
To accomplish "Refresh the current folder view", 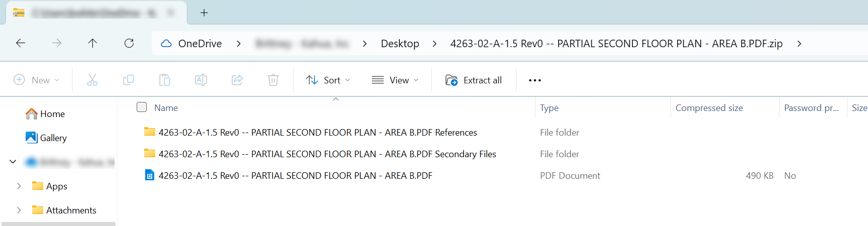I will tap(129, 43).
